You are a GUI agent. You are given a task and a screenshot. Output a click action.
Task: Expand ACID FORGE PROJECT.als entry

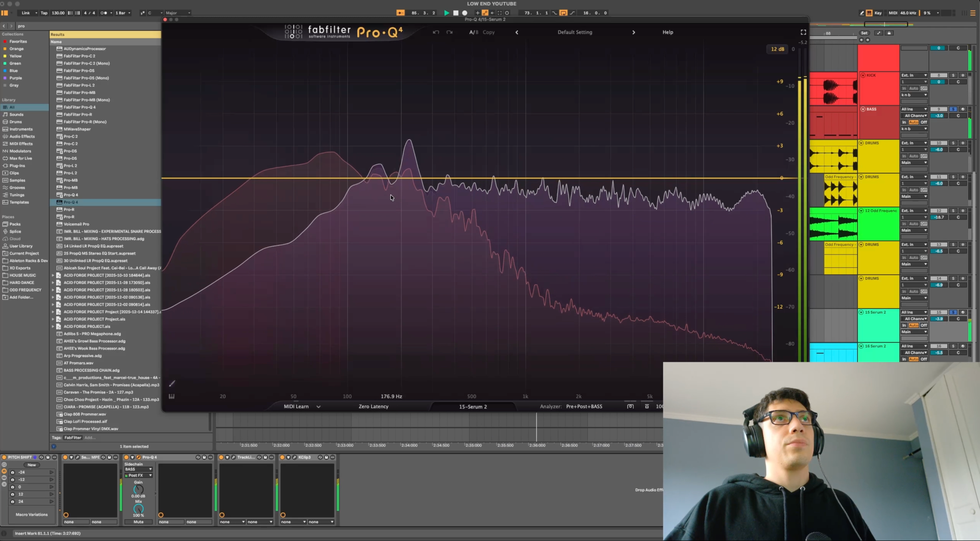point(53,327)
